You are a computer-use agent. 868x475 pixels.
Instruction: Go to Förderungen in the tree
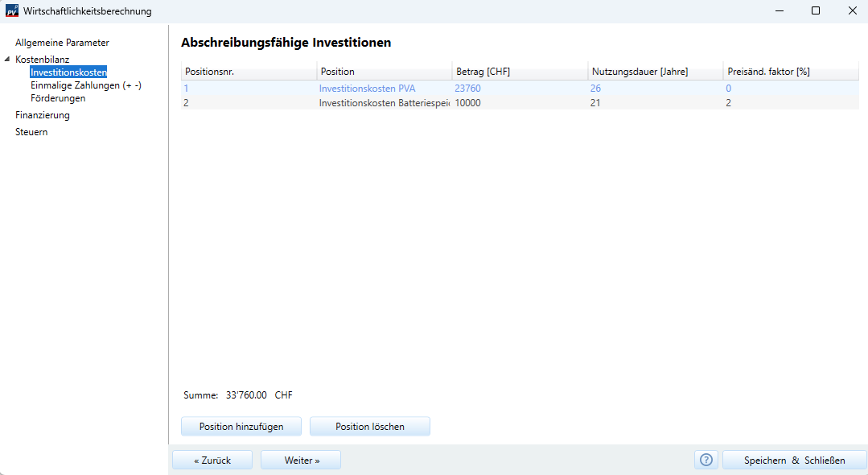(58, 98)
